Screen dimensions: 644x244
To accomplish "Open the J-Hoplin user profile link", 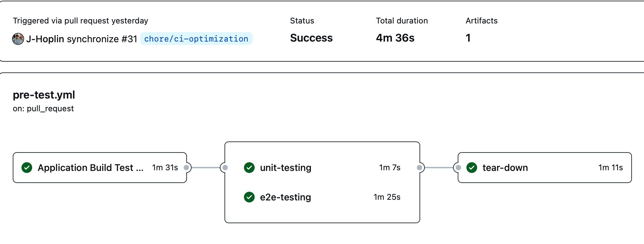I will [x=45, y=39].
